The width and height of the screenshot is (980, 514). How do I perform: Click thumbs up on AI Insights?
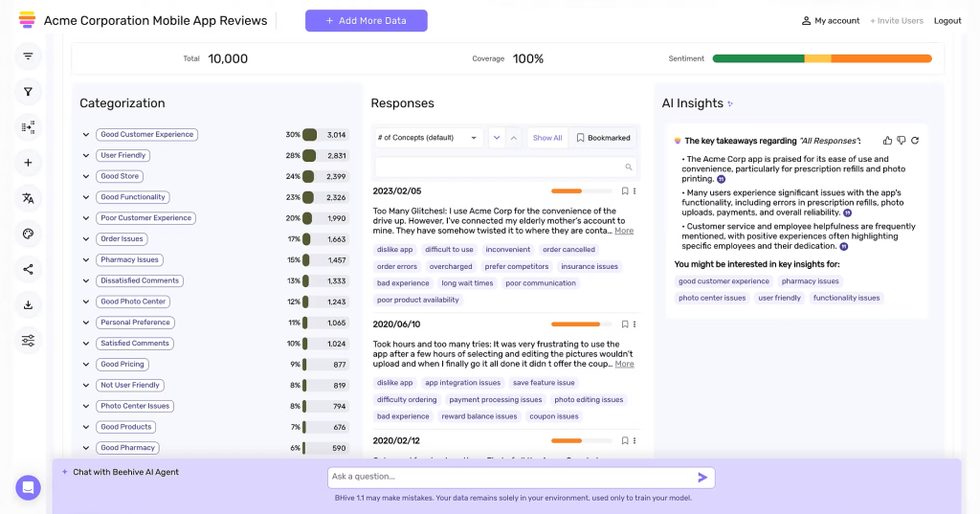pyautogui.click(x=887, y=141)
